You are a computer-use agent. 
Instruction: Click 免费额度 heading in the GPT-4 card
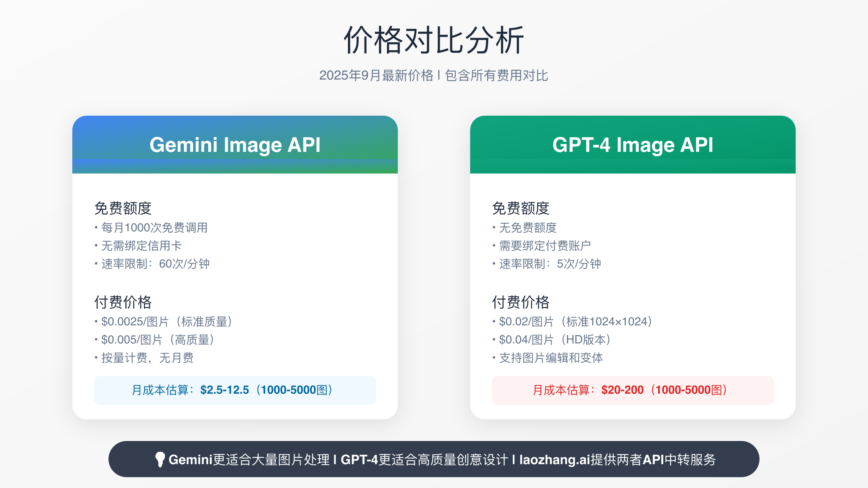pyautogui.click(x=521, y=208)
